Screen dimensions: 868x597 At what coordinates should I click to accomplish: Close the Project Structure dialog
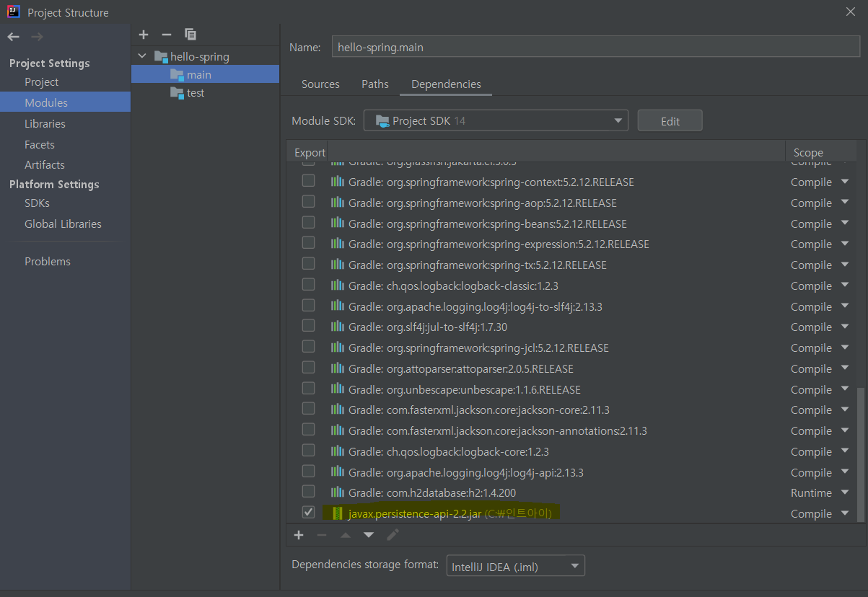coord(850,12)
